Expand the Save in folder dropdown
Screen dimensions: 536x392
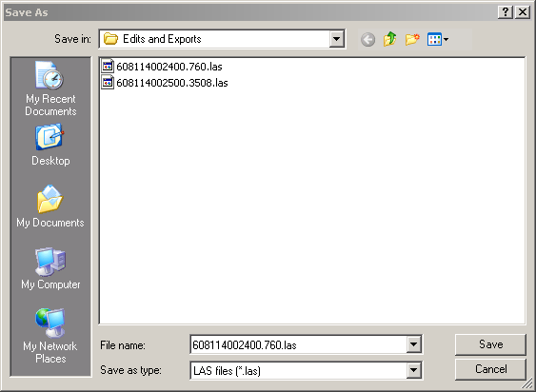pos(336,39)
